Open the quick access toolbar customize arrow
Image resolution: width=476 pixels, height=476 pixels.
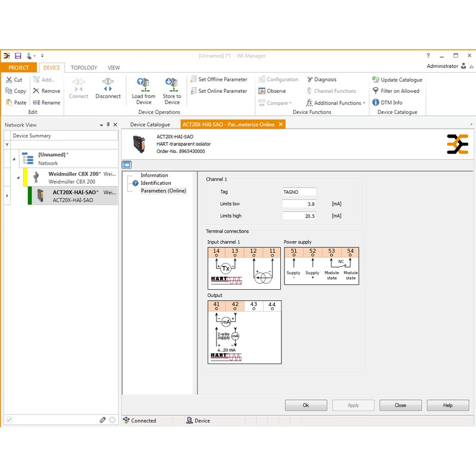[42, 56]
